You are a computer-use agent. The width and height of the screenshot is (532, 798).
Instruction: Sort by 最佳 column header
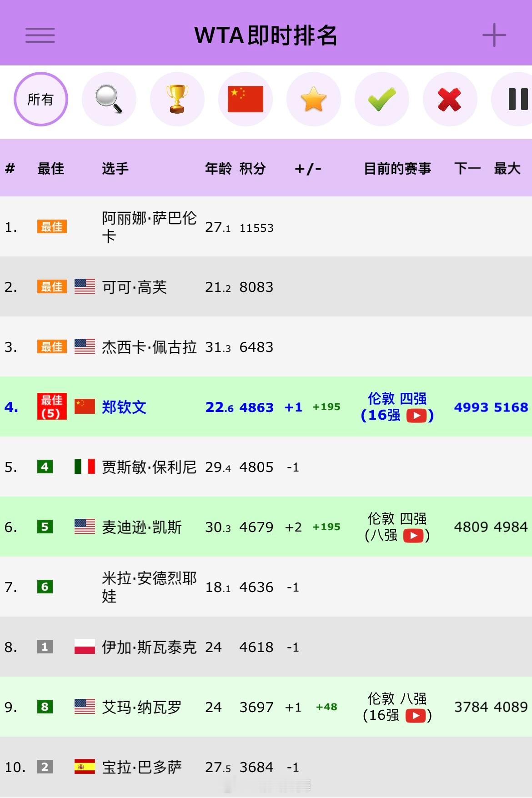[x=51, y=169]
